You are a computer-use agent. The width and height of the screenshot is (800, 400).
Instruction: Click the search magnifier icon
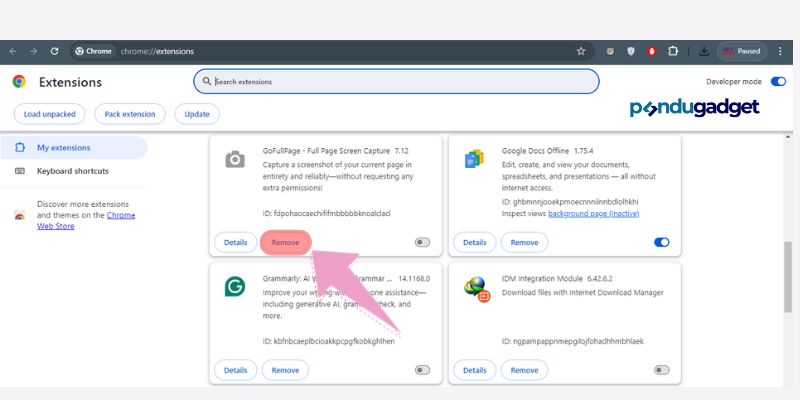coord(207,81)
